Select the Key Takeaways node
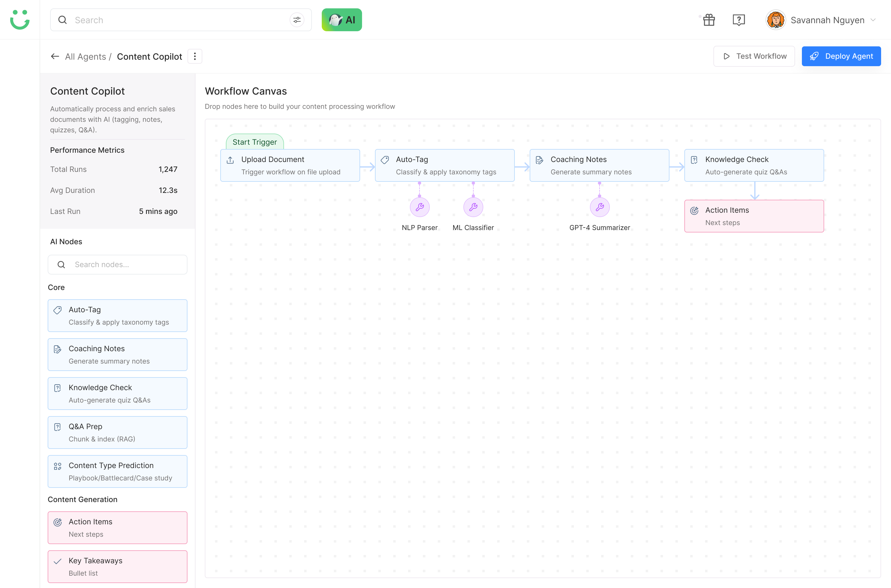Viewport: 891px width, 588px height. click(118, 567)
